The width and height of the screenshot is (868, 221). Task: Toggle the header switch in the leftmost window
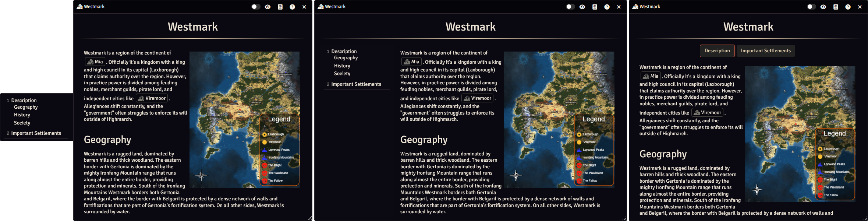tap(255, 7)
